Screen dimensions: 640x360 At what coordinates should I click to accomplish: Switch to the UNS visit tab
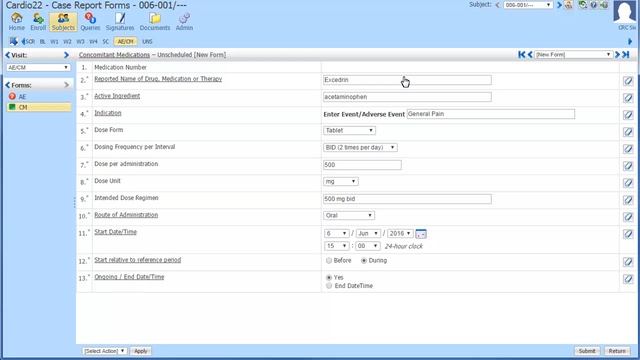pyautogui.click(x=147, y=42)
